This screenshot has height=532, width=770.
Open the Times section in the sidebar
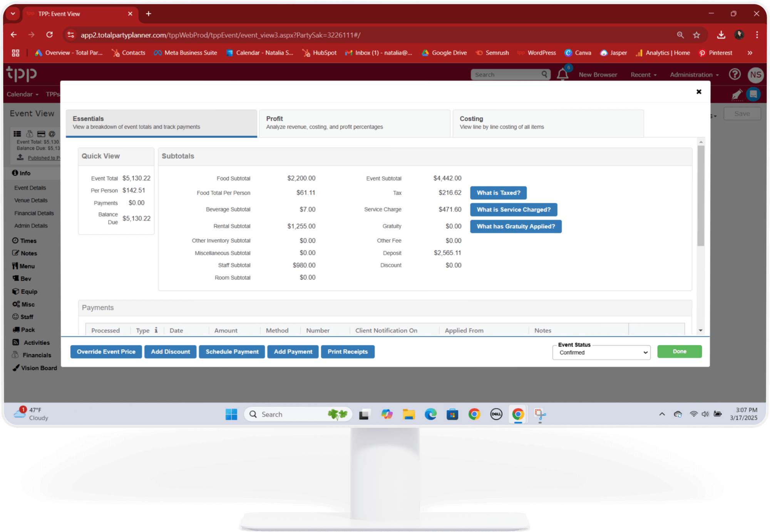pyautogui.click(x=28, y=240)
